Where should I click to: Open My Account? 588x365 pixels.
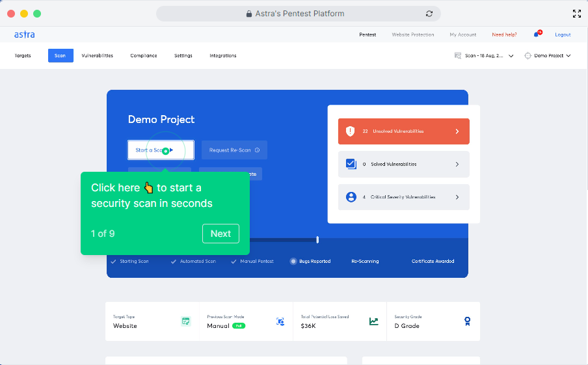462,34
